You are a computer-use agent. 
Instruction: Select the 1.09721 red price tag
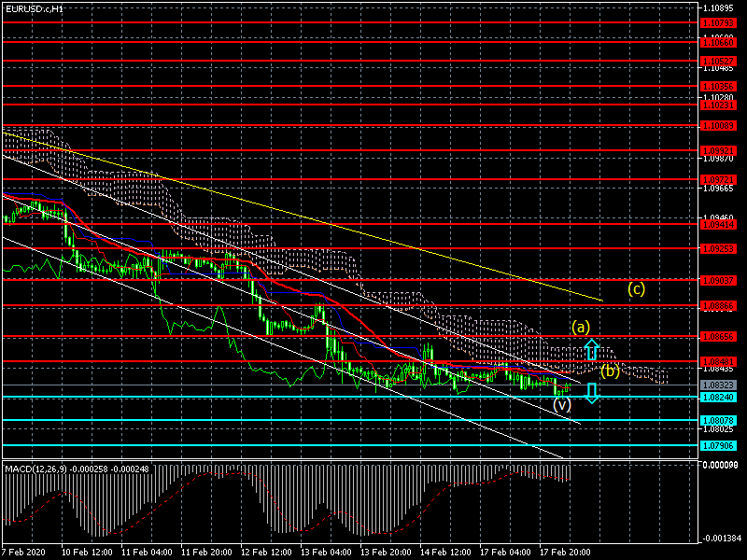click(719, 179)
